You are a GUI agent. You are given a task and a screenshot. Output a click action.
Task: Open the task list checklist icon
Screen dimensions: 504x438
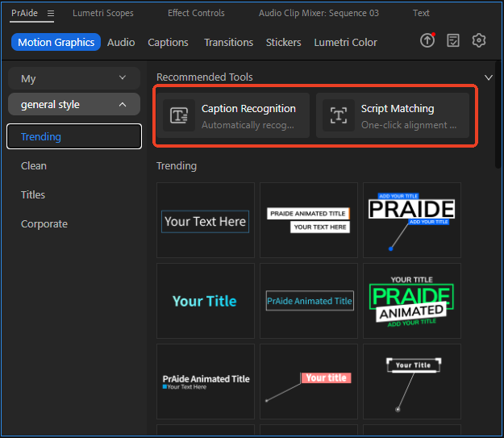(x=453, y=41)
